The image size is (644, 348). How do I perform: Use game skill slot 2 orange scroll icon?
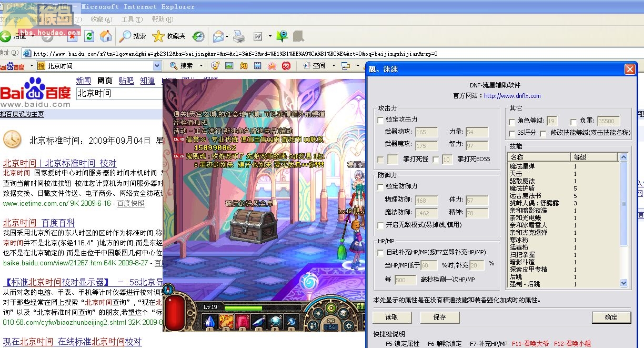pos(226,321)
